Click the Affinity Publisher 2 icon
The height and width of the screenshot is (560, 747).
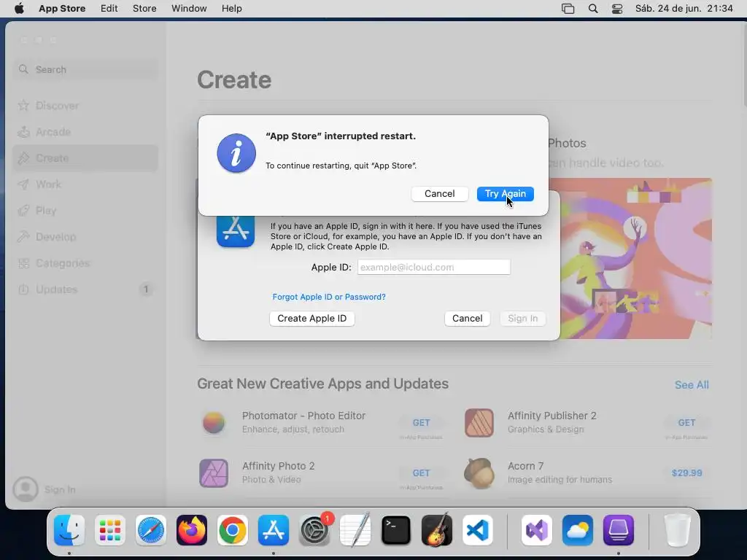(479, 423)
